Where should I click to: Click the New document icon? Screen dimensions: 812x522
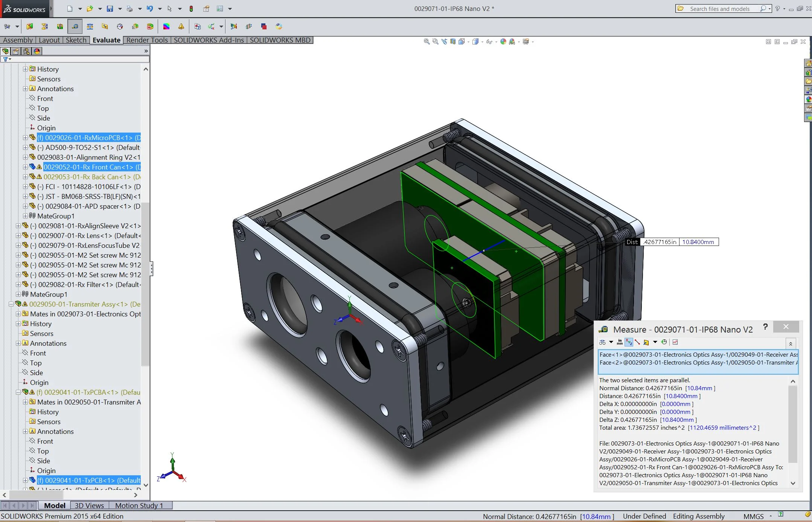70,9
